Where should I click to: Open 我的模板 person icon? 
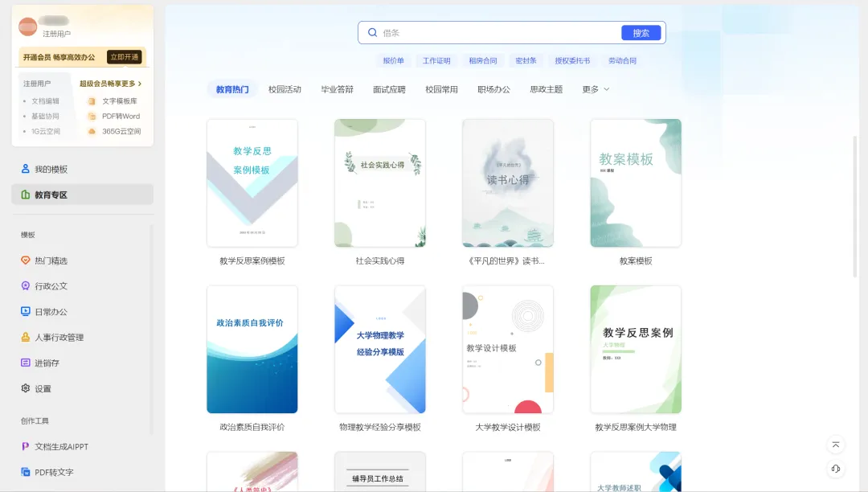coord(26,169)
